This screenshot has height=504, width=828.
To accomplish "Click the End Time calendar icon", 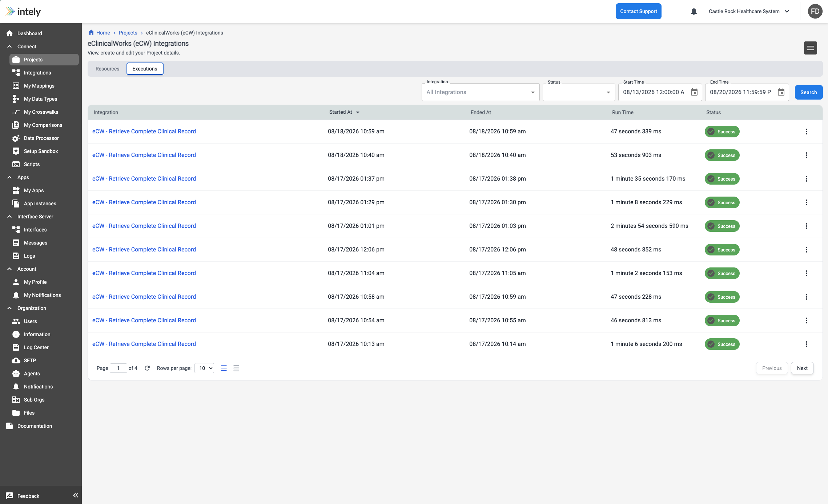I will pyautogui.click(x=781, y=92).
